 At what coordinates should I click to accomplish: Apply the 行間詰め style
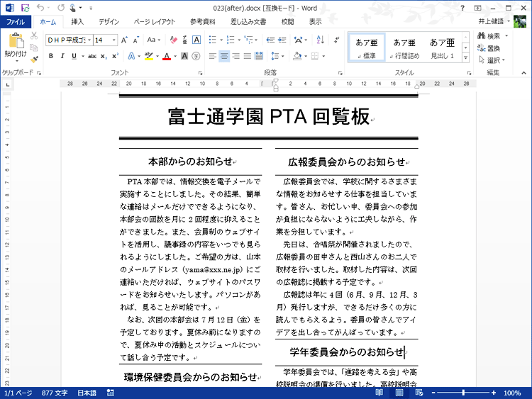click(404, 47)
